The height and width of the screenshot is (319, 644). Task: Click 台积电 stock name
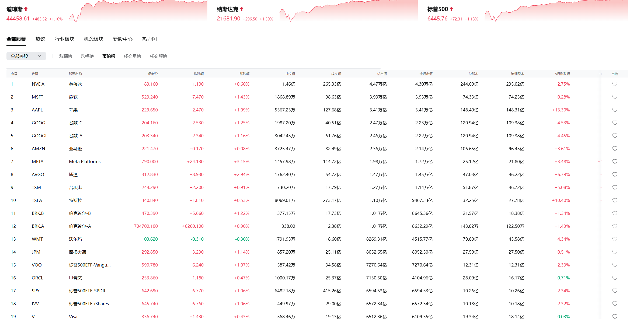[75, 187]
